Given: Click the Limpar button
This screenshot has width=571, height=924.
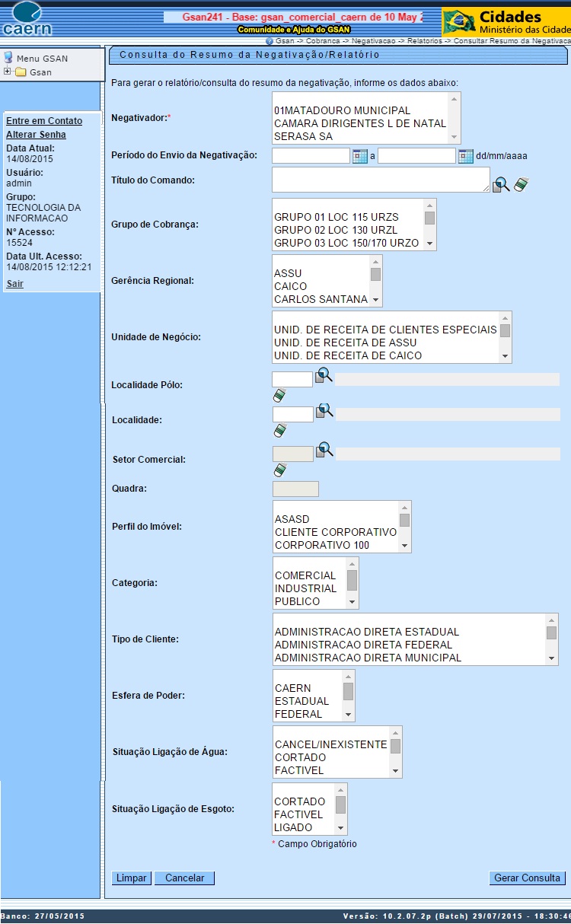Looking at the screenshot, I should click(x=132, y=878).
